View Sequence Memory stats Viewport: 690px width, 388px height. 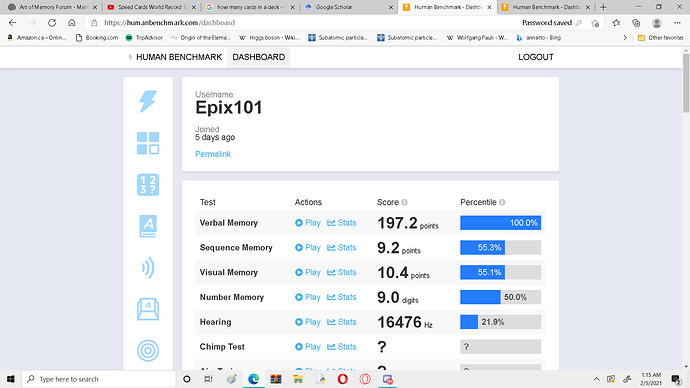(x=342, y=248)
